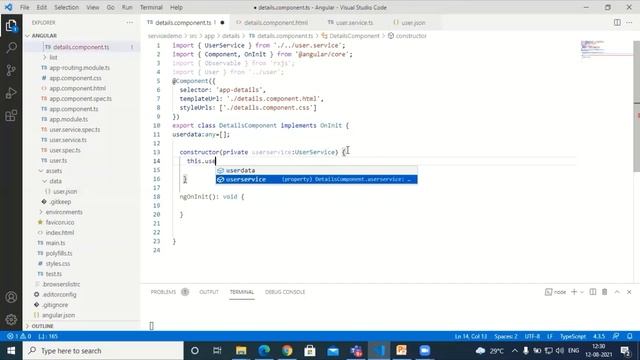Select userdata autocomplete suggestion
Image resolution: width=640 pixels, height=360 pixels.
[316, 170]
